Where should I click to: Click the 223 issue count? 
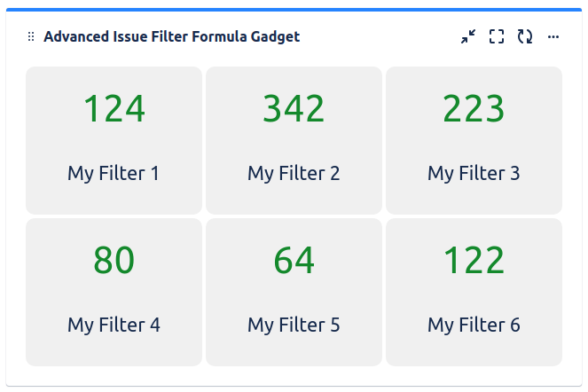474,109
